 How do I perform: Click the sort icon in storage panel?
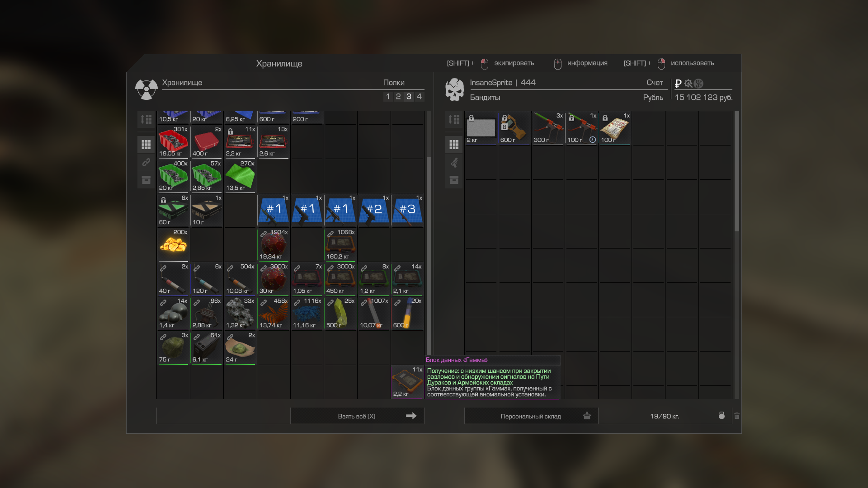pos(146,119)
